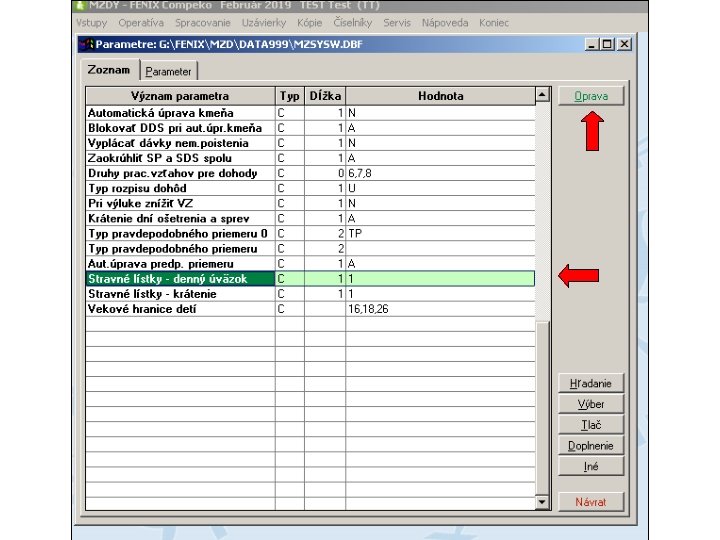This screenshot has width=720, height=540.
Task: Select row Blokovať DDS pri aut.úpr.kmeňa
Action: pos(310,128)
